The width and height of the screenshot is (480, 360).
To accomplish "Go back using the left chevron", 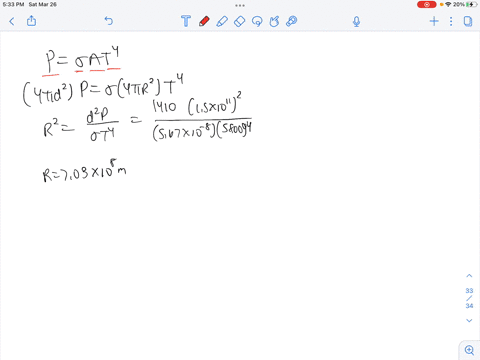I will pos(12,22).
